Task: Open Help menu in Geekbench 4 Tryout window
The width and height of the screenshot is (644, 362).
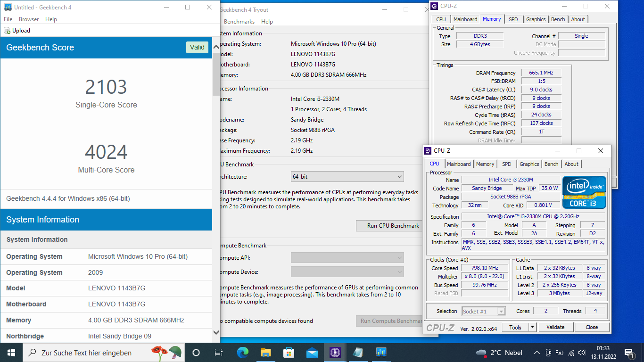Action: [267, 22]
